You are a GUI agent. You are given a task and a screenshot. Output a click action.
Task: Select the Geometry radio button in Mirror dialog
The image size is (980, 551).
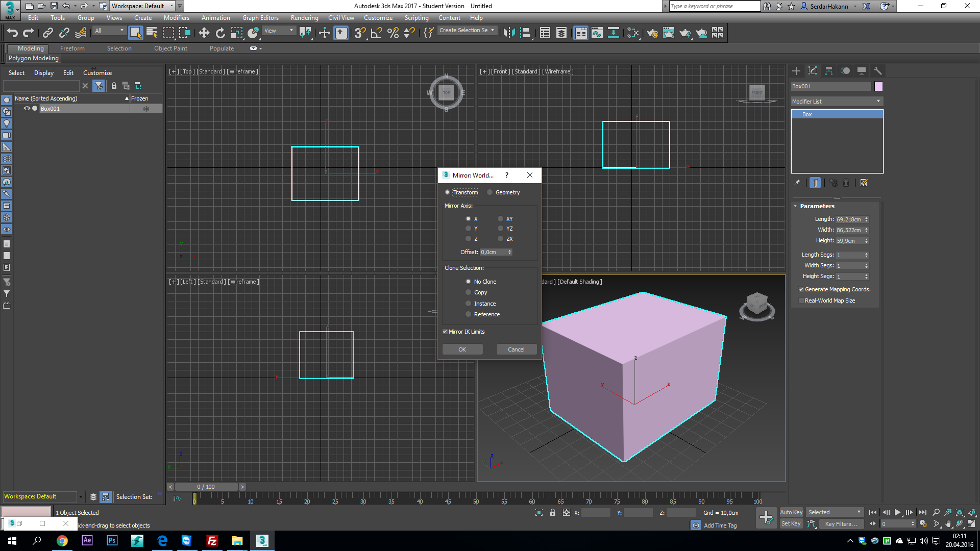(489, 192)
